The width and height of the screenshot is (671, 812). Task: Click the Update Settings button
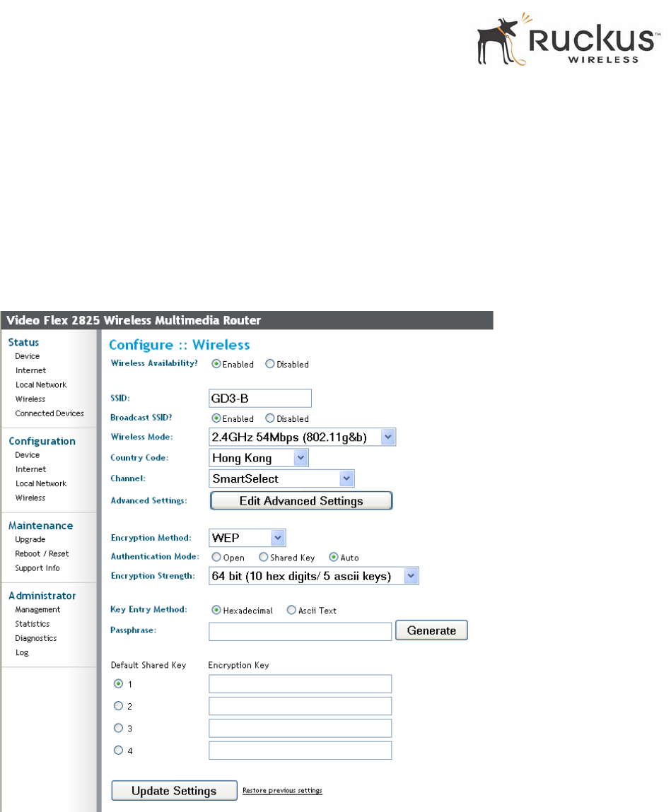174,791
